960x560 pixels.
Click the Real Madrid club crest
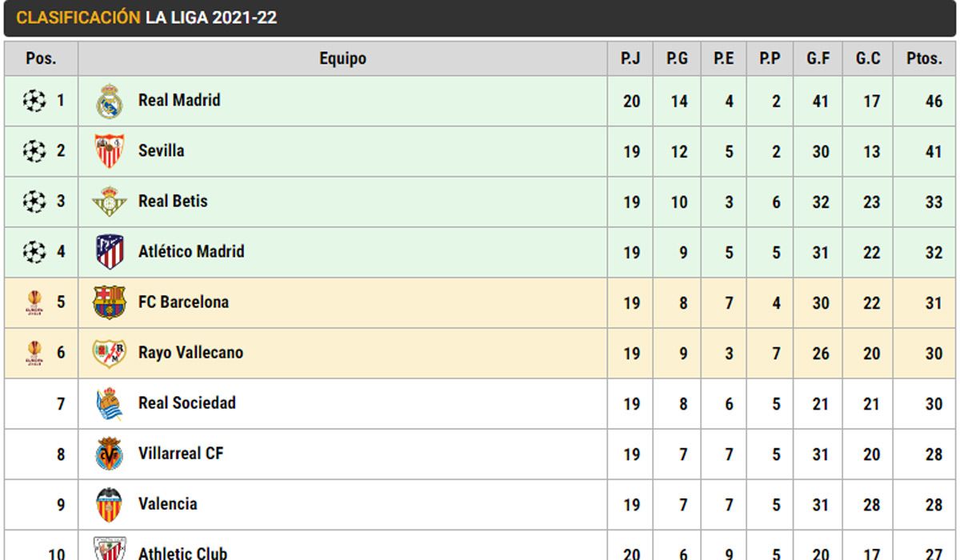tap(110, 102)
